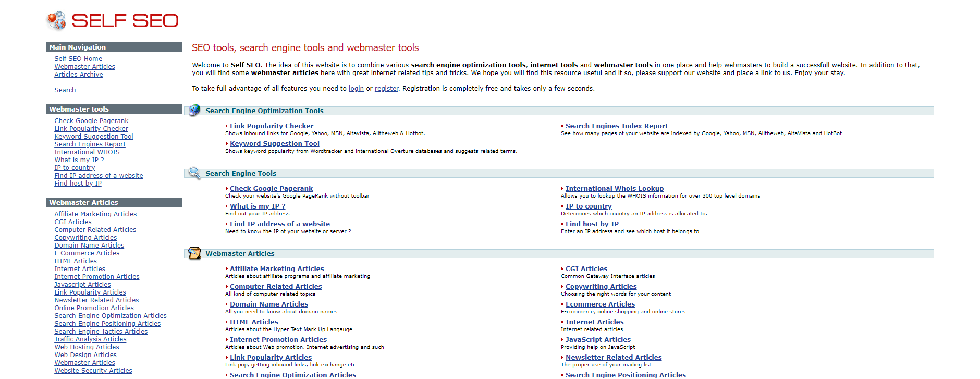980x379 pixels.
Task: Open International Whois Lookup tool
Action: pyautogui.click(x=615, y=189)
